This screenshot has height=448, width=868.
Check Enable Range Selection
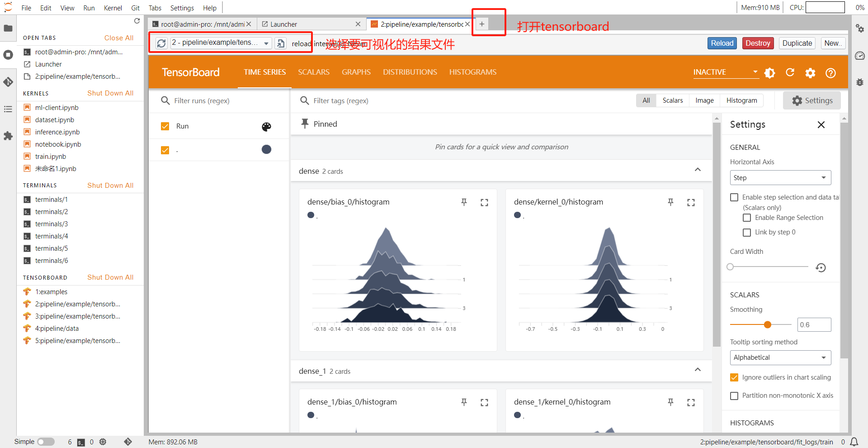[x=747, y=218]
